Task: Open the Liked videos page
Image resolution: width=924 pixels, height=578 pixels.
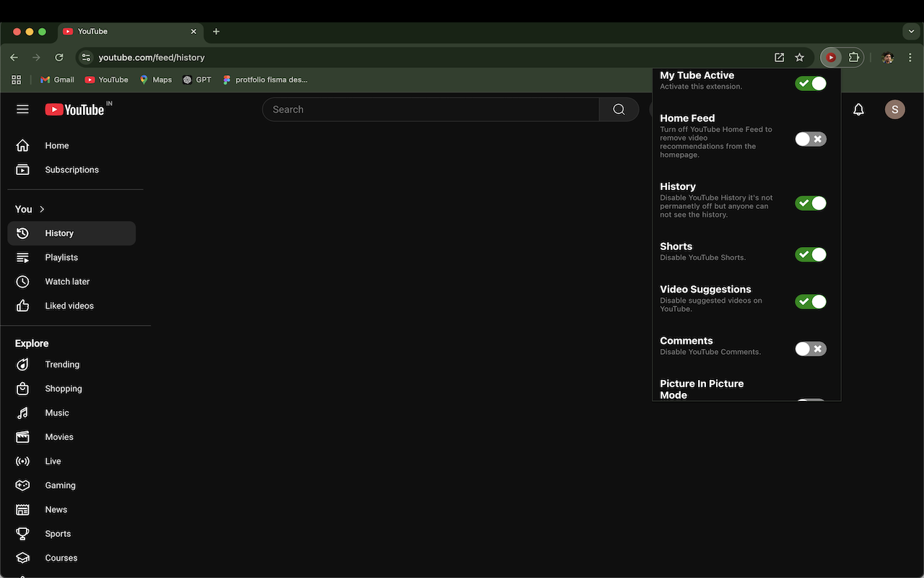Action: pos(69,306)
